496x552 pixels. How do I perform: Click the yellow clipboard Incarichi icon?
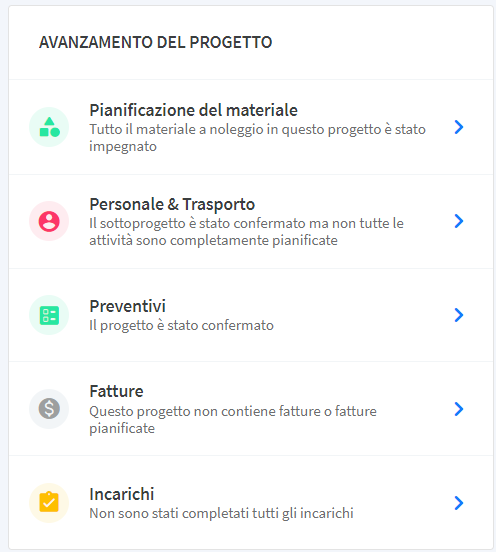49,503
